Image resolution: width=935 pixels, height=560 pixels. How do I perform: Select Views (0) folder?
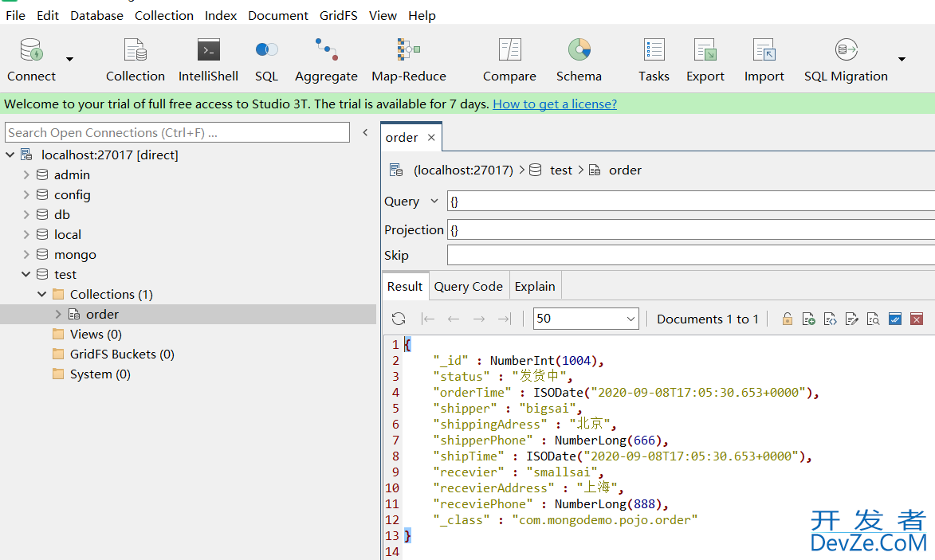click(96, 335)
